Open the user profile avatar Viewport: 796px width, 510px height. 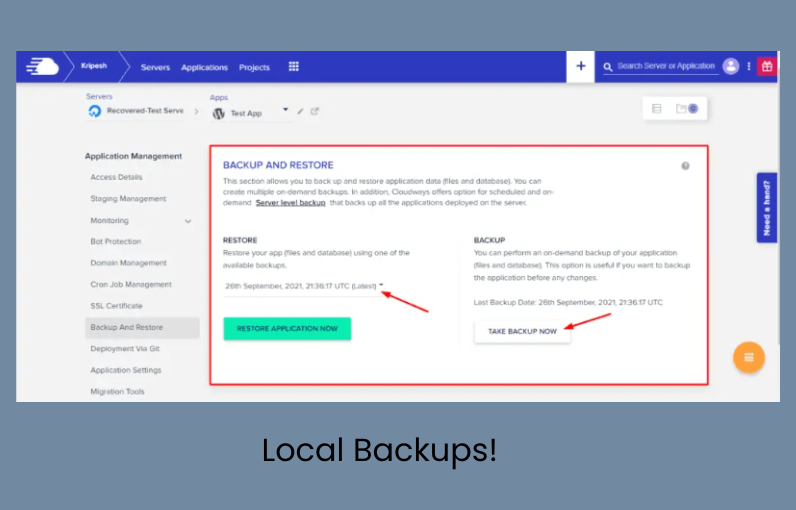pos(731,67)
